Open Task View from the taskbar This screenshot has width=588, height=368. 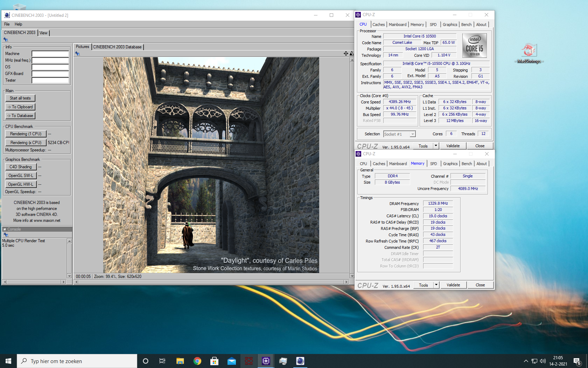[162, 361]
